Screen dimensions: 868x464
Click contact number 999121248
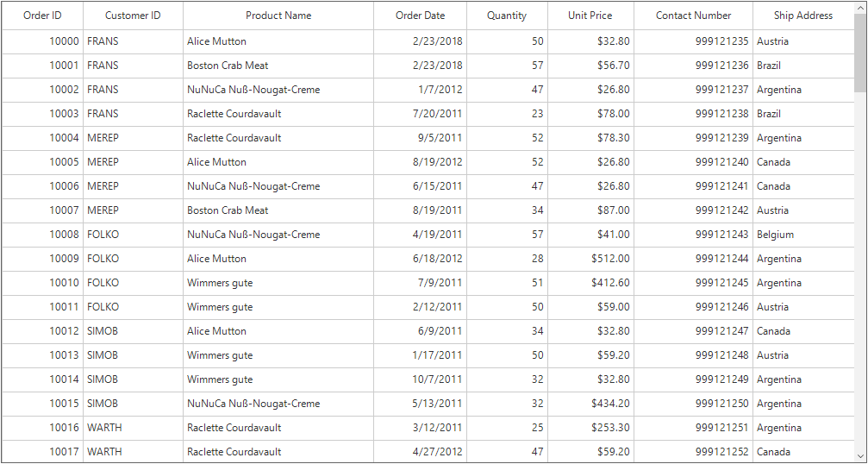click(694, 355)
